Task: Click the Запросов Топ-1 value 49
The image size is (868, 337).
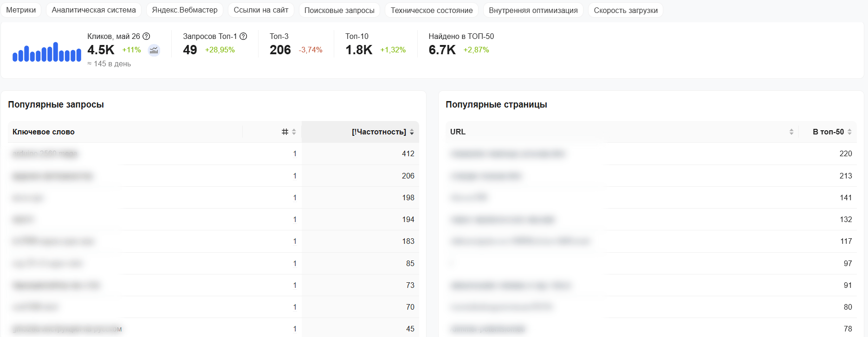Action: tap(190, 50)
